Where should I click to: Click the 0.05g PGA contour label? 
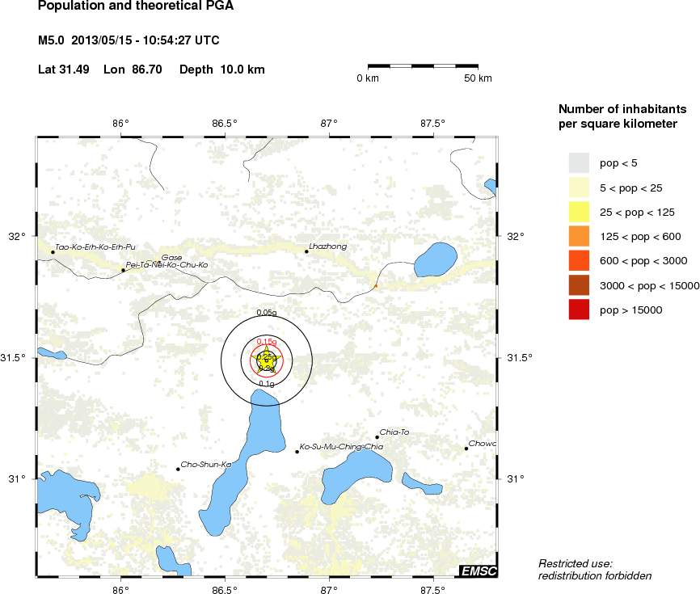pos(266,312)
